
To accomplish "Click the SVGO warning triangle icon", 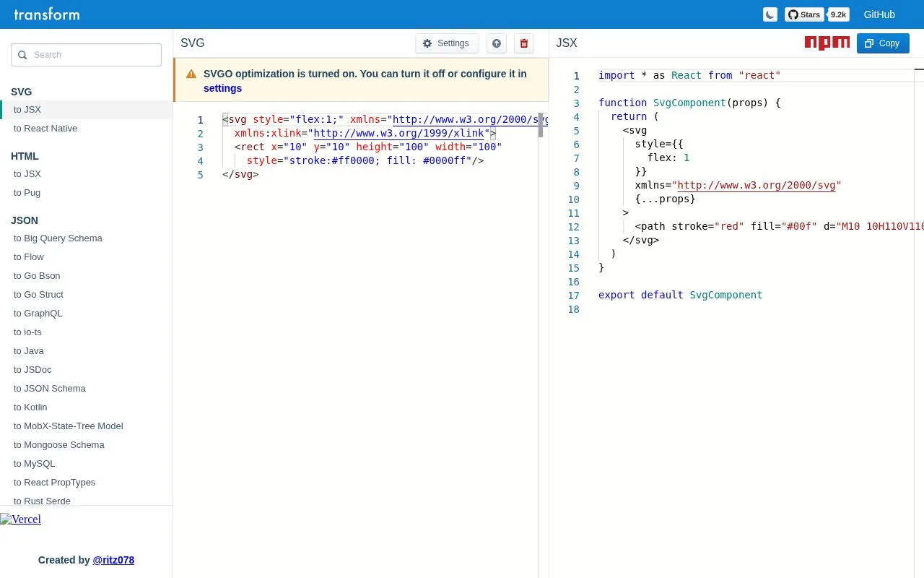I will point(191,74).
